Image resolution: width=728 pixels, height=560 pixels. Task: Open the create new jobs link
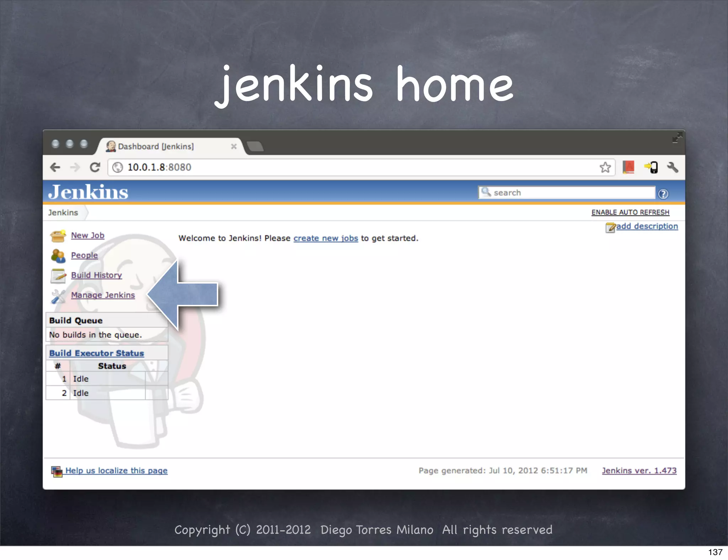[325, 238]
